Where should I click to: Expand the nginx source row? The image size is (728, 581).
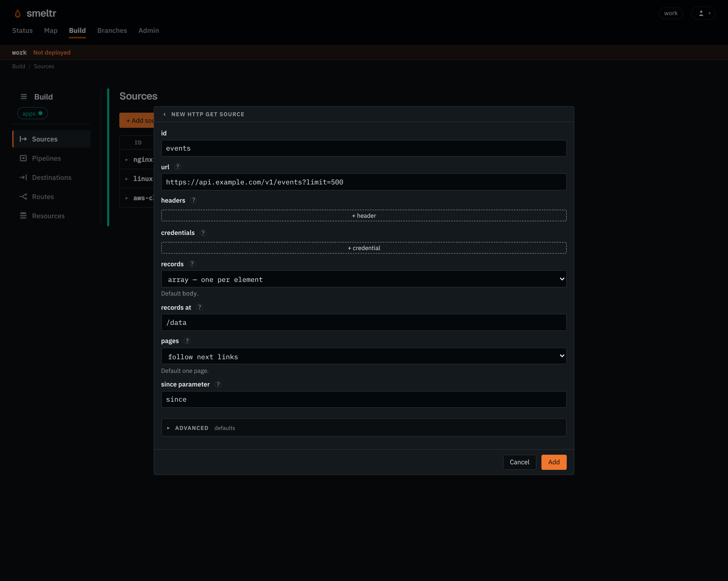pos(127,160)
